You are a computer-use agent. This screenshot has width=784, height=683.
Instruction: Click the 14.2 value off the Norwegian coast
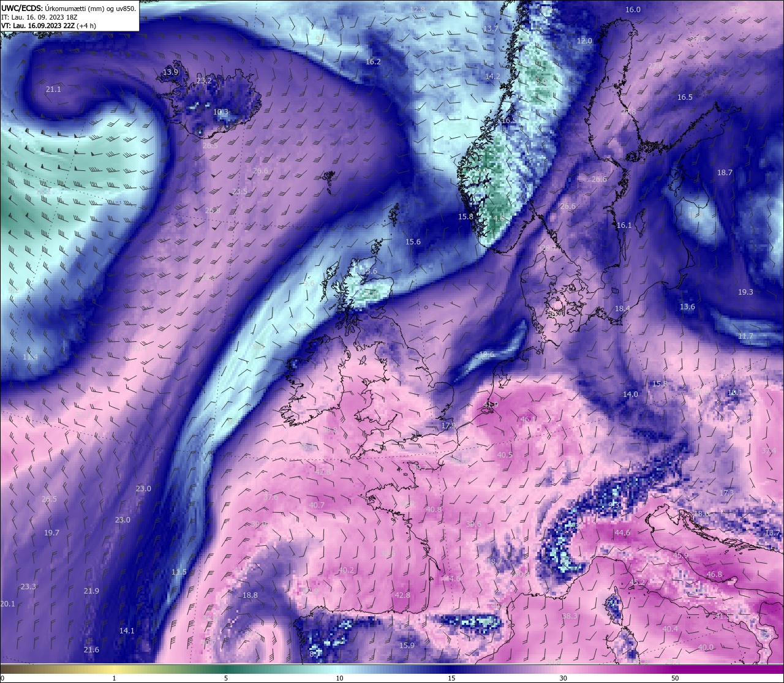coord(492,77)
